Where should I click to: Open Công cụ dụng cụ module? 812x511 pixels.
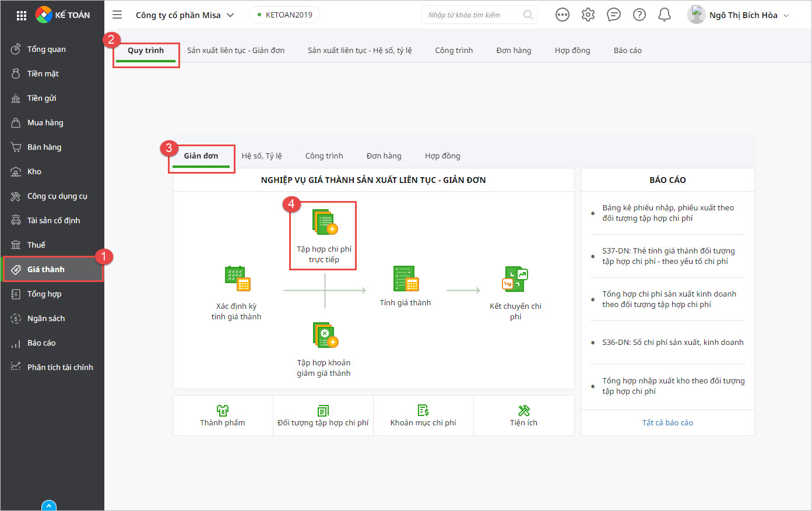pos(52,196)
